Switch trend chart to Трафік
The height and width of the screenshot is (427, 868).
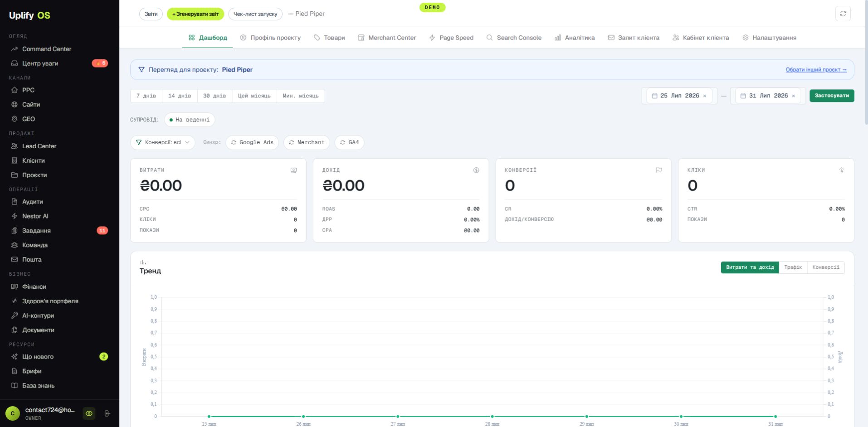coord(793,267)
